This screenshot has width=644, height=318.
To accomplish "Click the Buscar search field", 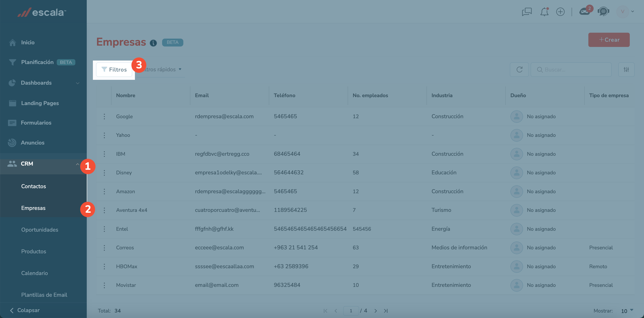I will pos(571,70).
